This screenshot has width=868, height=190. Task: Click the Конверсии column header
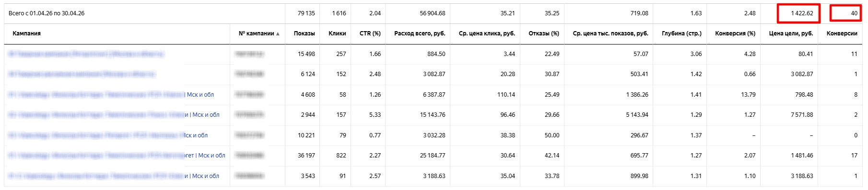click(842, 34)
